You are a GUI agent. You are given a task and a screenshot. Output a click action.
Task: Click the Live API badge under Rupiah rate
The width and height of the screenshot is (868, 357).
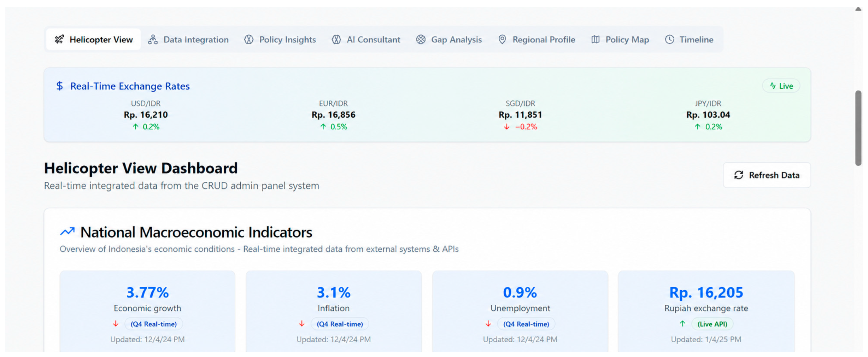point(712,324)
